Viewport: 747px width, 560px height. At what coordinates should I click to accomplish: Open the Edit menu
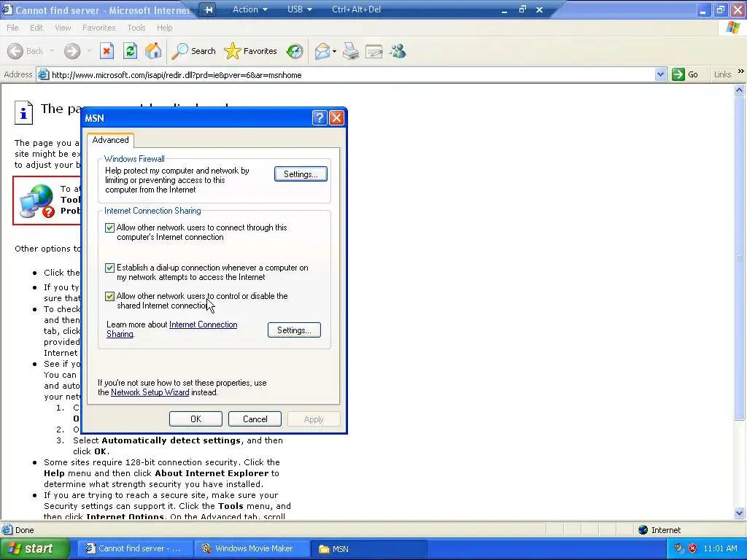tap(36, 28)
